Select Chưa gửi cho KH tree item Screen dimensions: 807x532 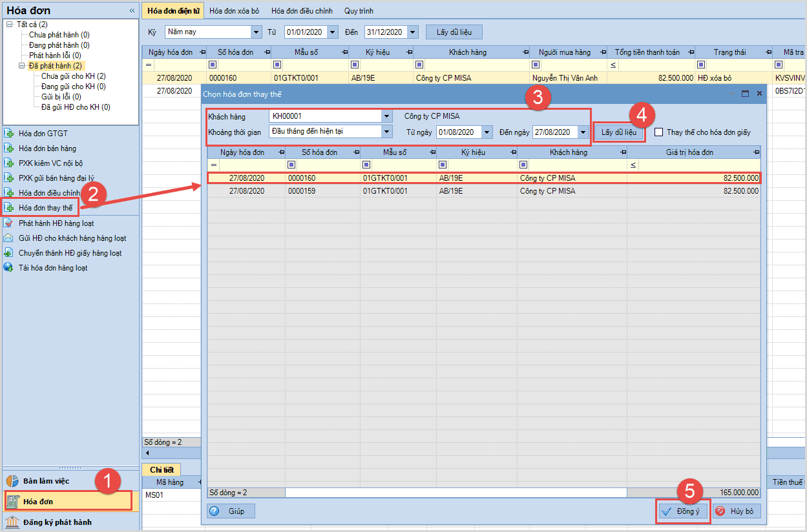point(73,76)
